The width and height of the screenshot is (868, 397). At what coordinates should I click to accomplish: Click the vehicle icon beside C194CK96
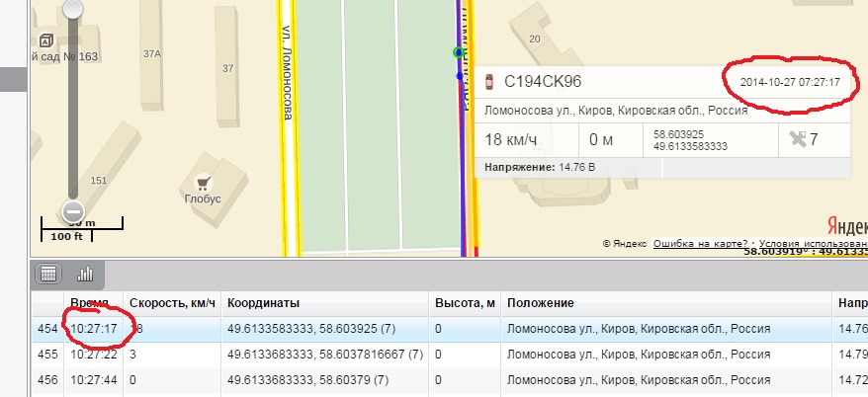489,82
